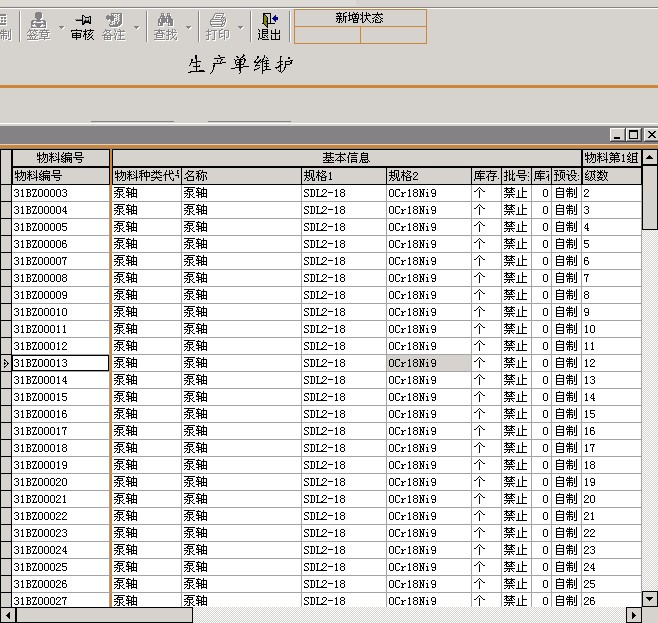Screen dimensions: 658x623
Task: Click the 物料种类代号 column header
Action: (146, 175)
